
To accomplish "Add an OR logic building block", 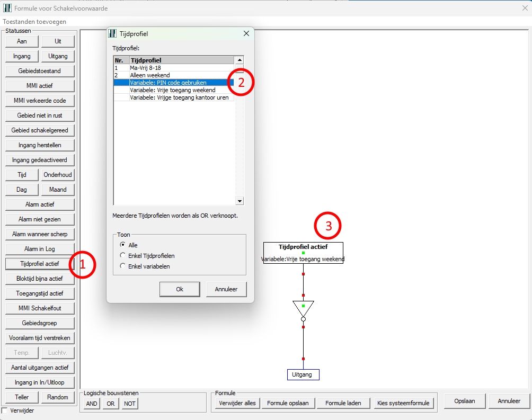I will [111, 403].
